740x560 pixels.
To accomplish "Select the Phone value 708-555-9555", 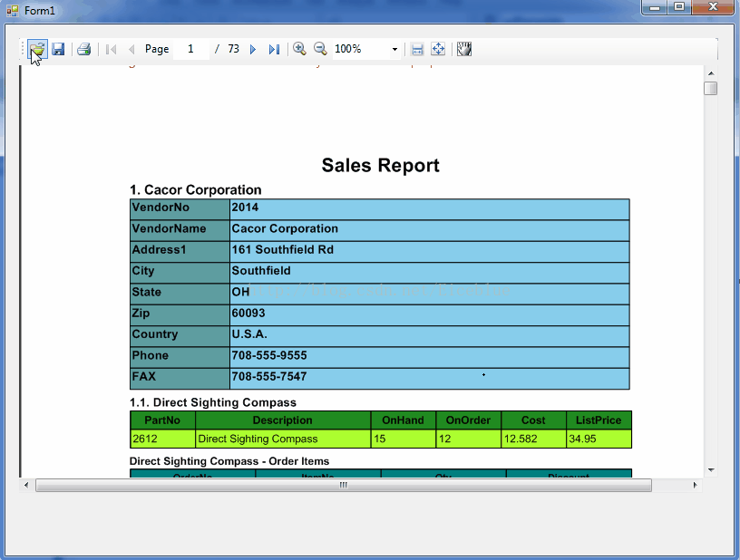I will (430, 357).
